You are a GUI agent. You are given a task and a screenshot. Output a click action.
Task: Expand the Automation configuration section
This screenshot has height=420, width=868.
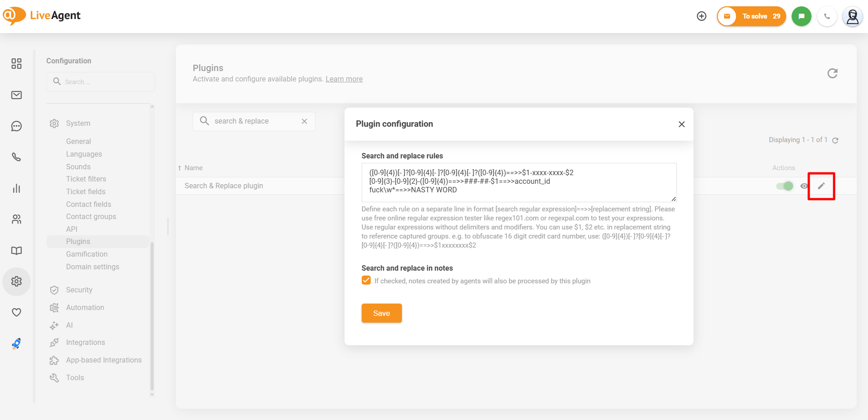point(85,308)
